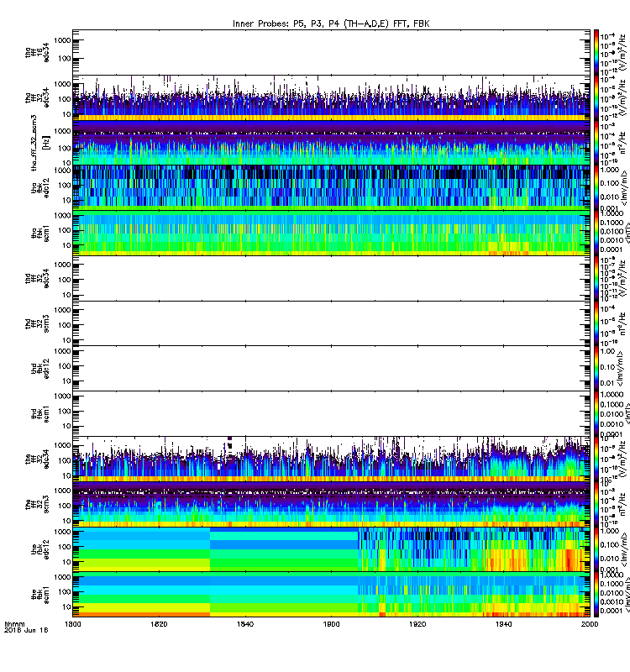Click inside the empty tha fff 16 edc34 plot panel
The width and height of the screenshot is (630, 672).
click(331, 52)
